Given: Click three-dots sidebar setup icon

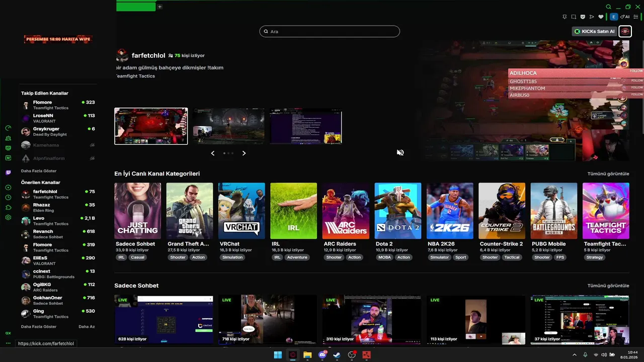Looking at the screenshot, I should point(8,343).
